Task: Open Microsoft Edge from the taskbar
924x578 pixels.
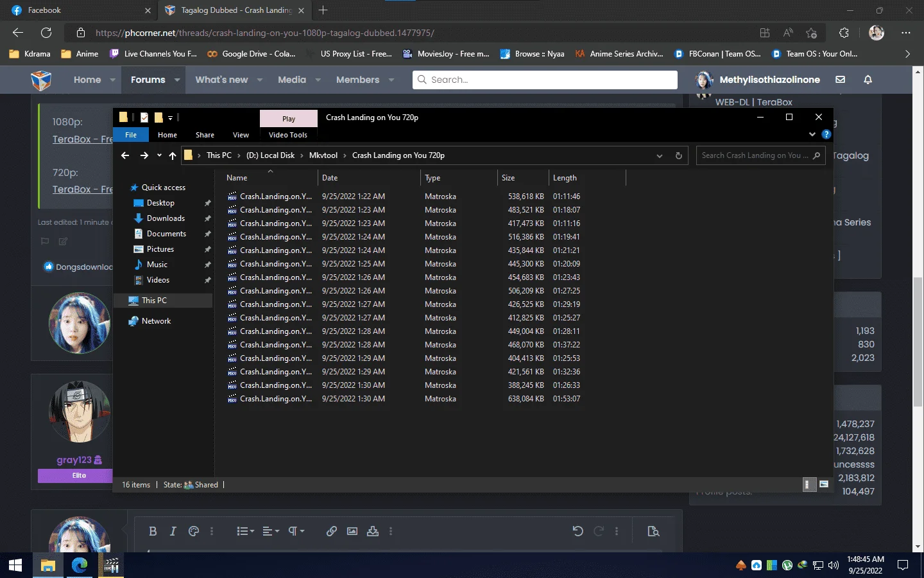Action: click(x=80, y=565)
